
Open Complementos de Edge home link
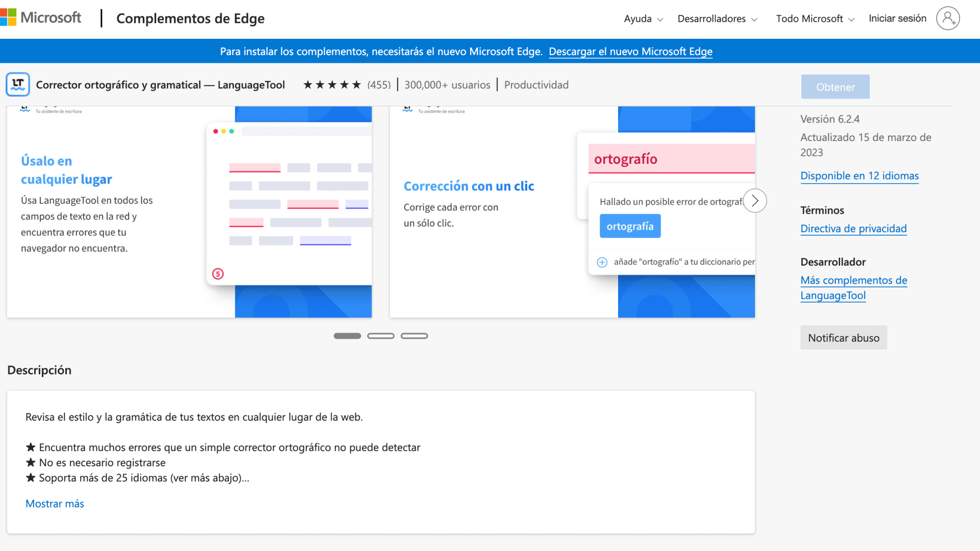click(190, 18)
